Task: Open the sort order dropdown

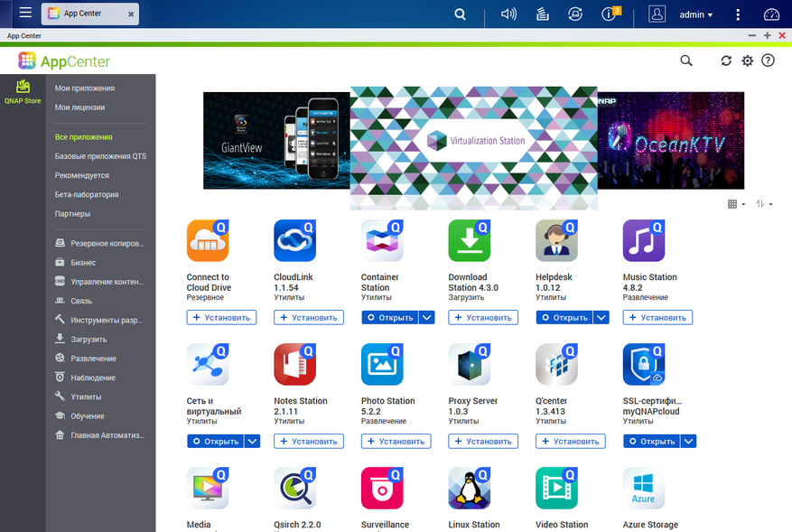Action: [x=764, y=203]
